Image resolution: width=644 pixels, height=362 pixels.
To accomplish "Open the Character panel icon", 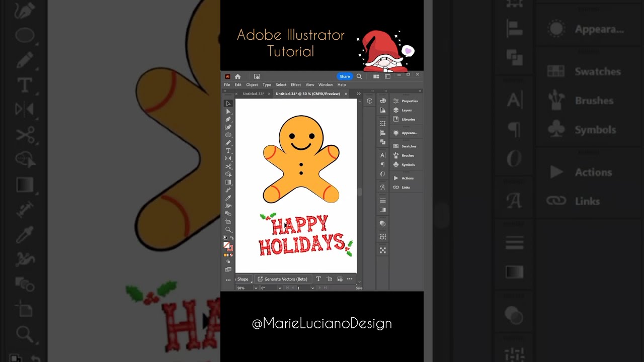I will tap(383, 155).
